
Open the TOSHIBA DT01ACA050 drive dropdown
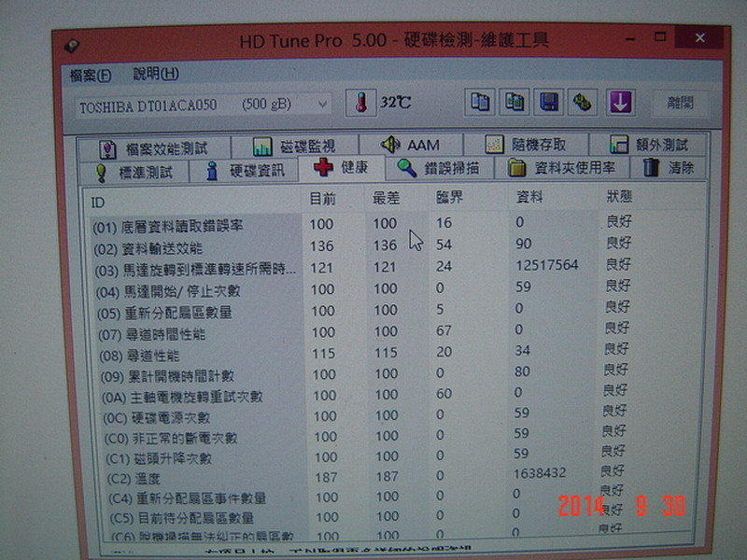[x=203, y=105]
